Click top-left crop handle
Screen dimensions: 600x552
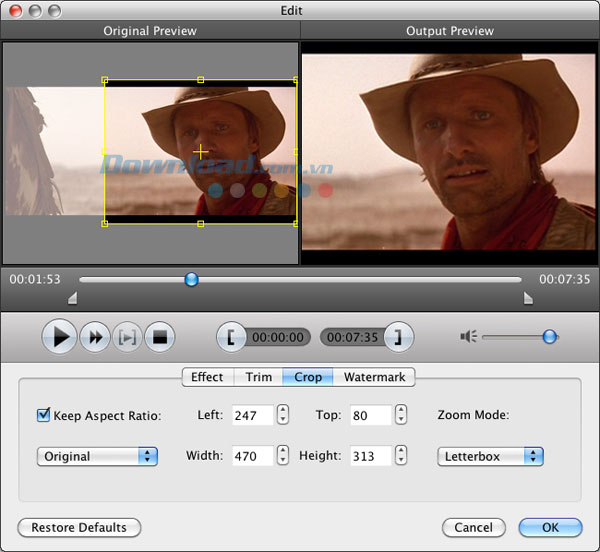pyautogui.click(x=104, y=80)
